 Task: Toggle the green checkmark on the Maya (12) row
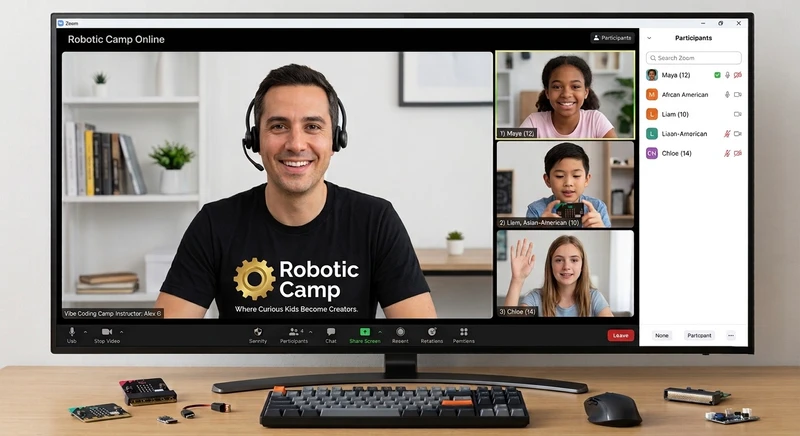pos(717,75)
